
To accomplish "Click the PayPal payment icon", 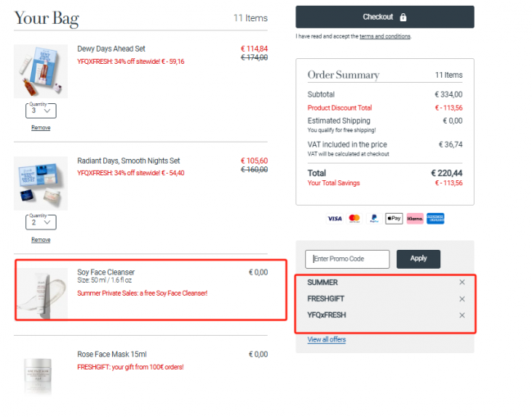I will (374, 219).
